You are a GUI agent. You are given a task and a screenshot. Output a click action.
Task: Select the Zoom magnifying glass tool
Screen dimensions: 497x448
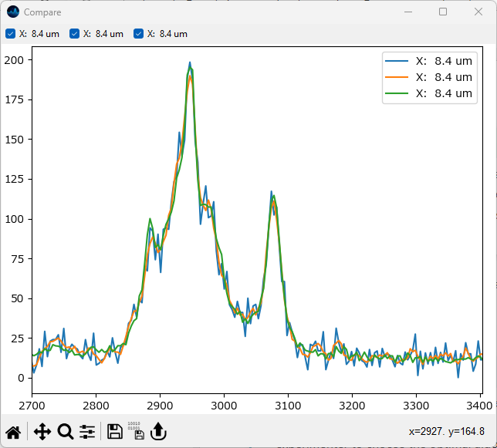coord(66,431)
